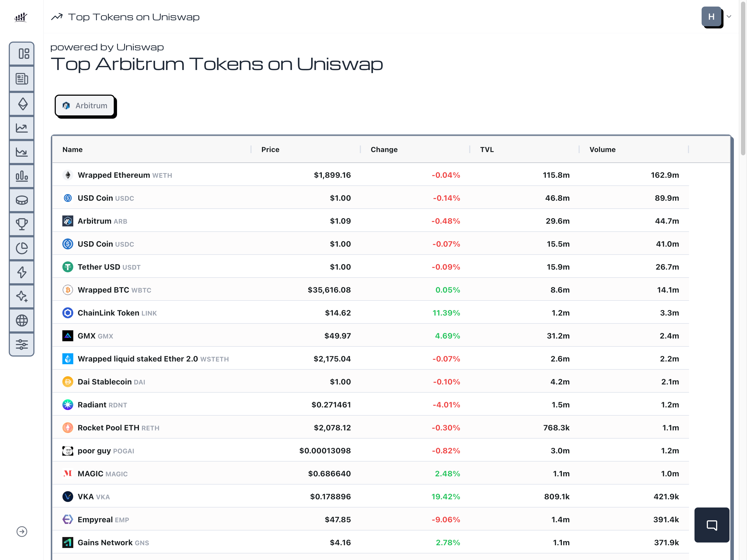Expand sidebar with the arrow circle icon
The width and height of the screenshot is (747, 560).
[x=22, y=531]
